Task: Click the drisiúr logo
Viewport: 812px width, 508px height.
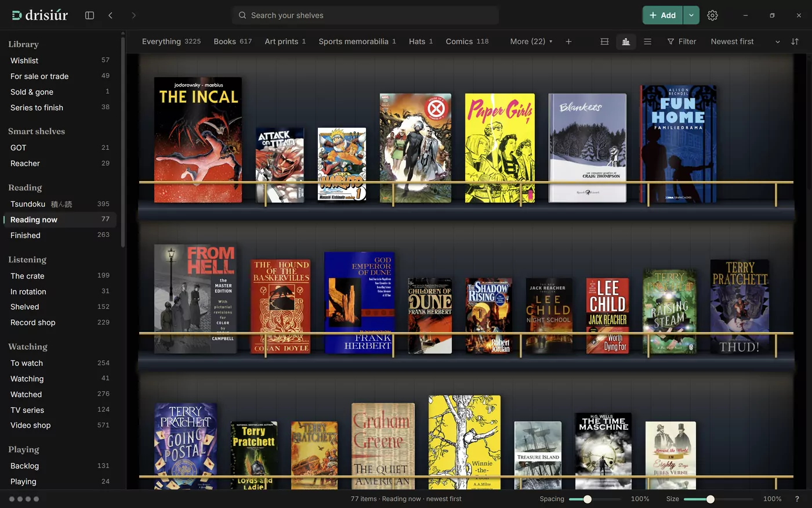Action: [x=39, y=16]
